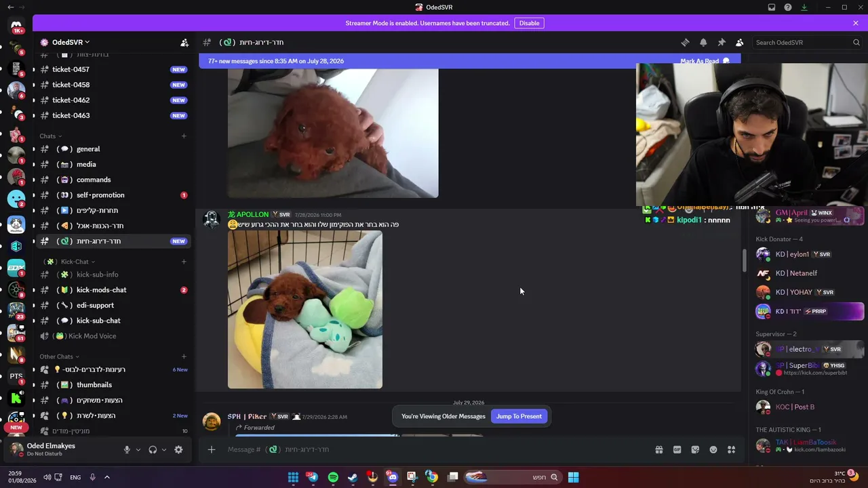Open the kick-mods-chat channel
The height and width of the screenshot is (488, 868).
pos(113,290)
